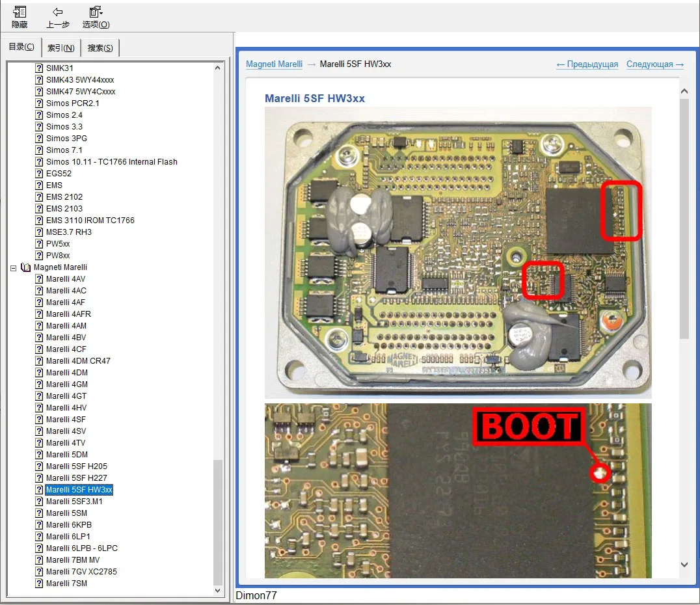The height and width of the screenshot is (605, 700).
Task: Click the Magneti Marelli book folder icon
Action: coord(26,267)
